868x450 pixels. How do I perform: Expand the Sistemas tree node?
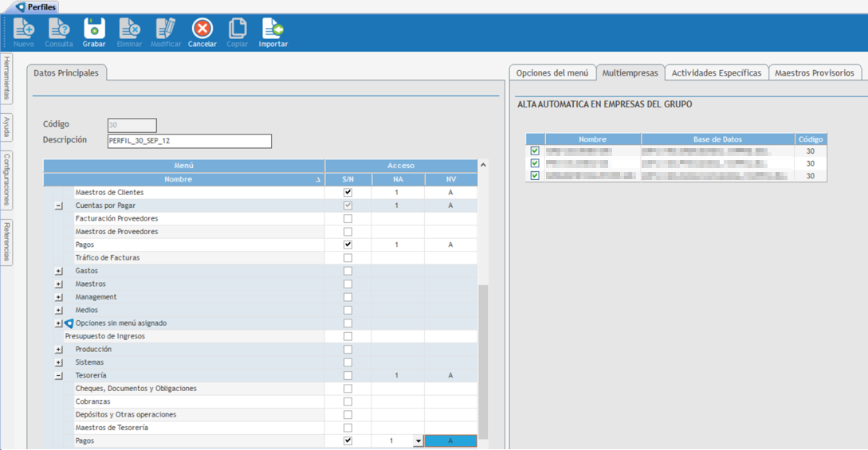(59, 362)
